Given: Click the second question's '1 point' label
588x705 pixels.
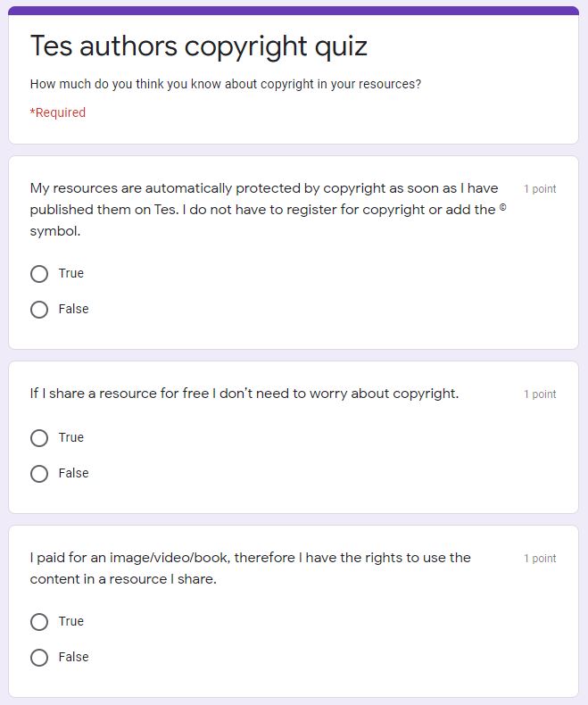Looking at the screenshot, I should click(x=540, y=394).
